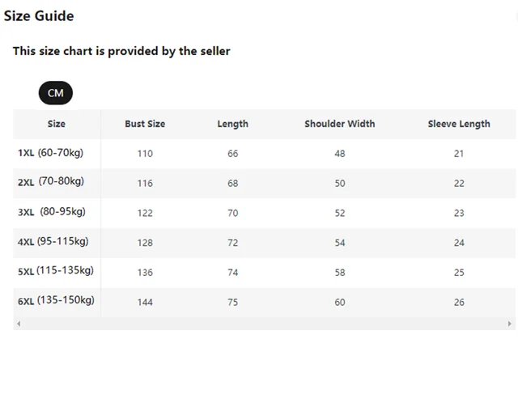This screenshot has width=518, height=420.
Task: Click sleeve length value 26
Action: [x=459, y=302]
